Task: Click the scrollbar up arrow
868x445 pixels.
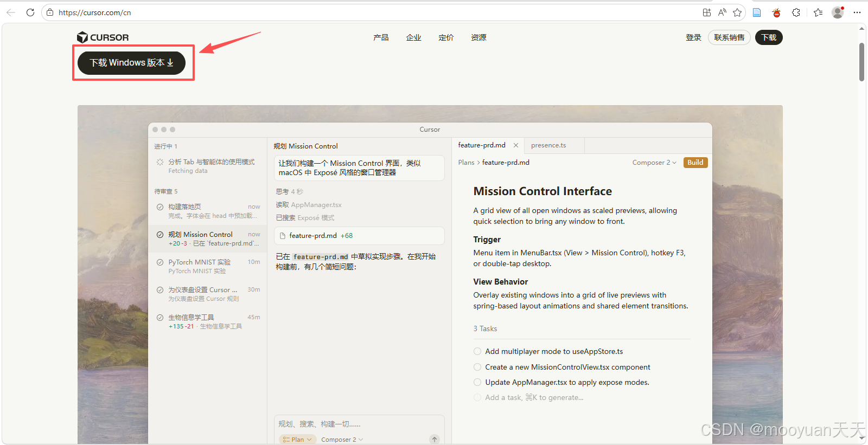Action: coord(861,29)
